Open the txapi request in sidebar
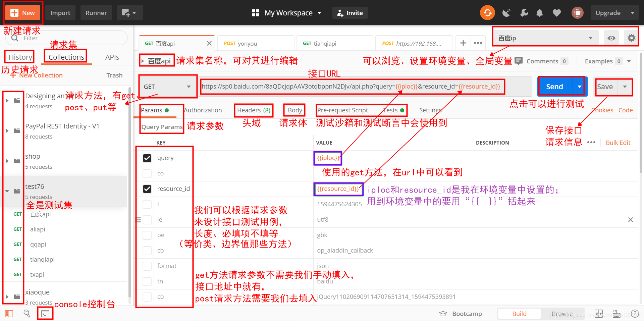The image size is (644, 321). [x=37, y=274]
